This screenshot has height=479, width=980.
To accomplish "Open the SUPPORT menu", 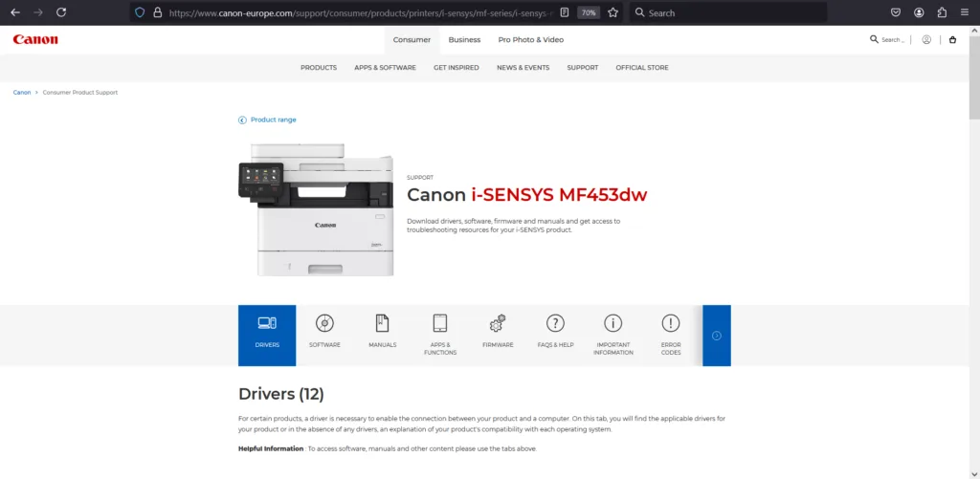I will [x=583, y=68].
